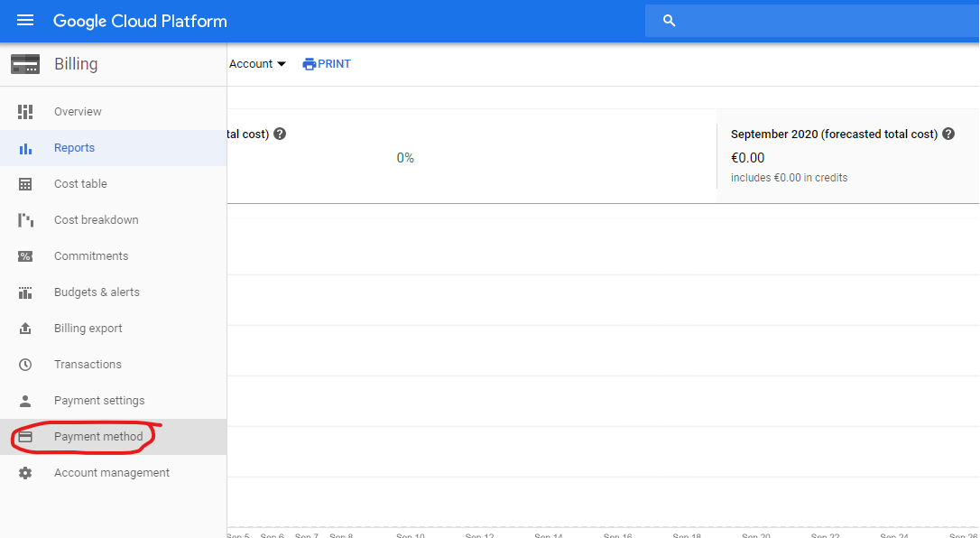Focus the top search field
This screenshot has width=980, height=538.
pos(812,21)
